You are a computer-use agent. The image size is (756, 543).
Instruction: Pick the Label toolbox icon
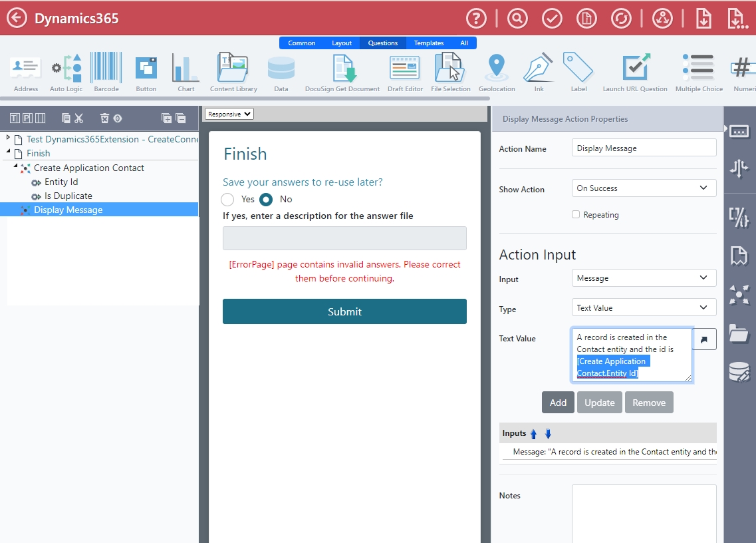coord(578,73)
